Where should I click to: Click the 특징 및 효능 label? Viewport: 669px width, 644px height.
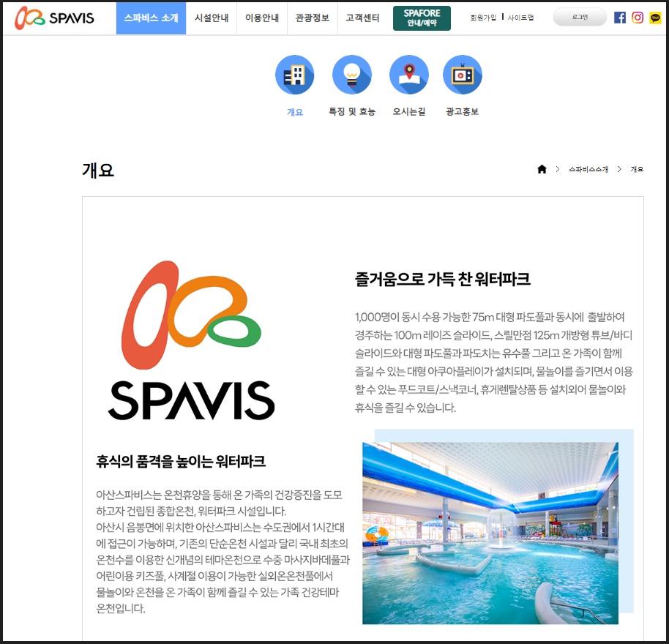[351, 111]
